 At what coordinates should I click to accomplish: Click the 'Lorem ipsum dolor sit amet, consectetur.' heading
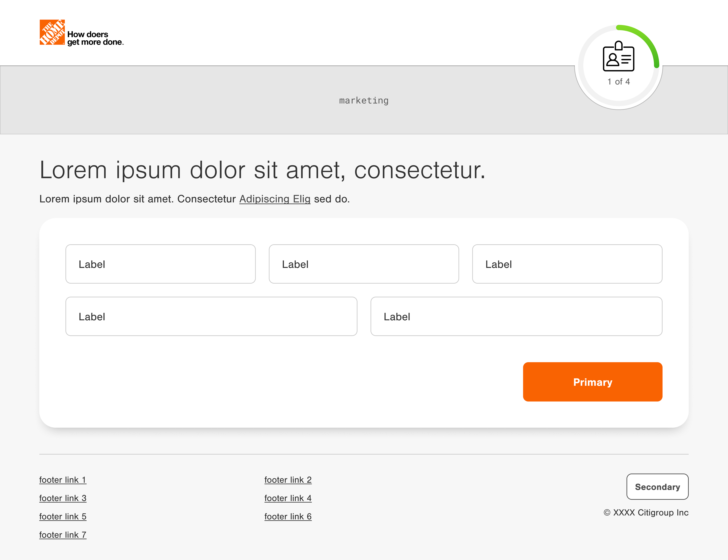(x=263, y=170)
